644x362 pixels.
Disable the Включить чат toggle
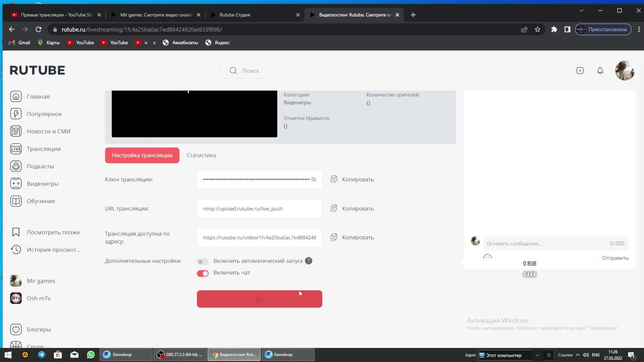coord(203,273)
